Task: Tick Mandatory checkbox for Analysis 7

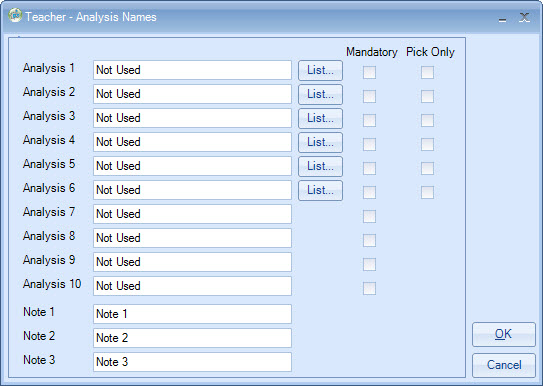Action: tap(369, 216)
